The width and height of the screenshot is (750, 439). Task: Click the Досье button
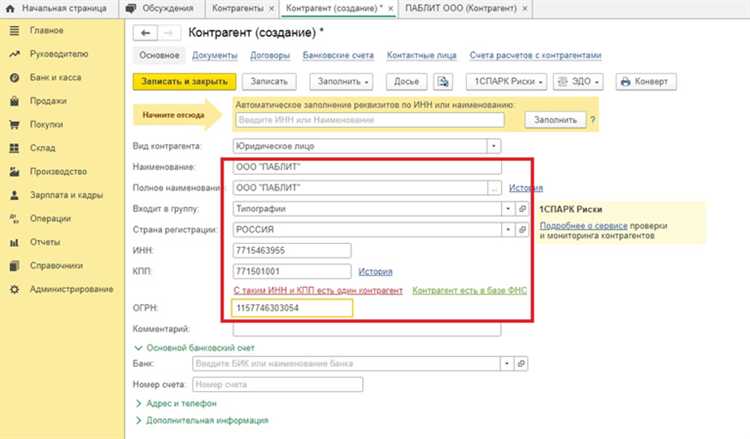pos(406,82)
